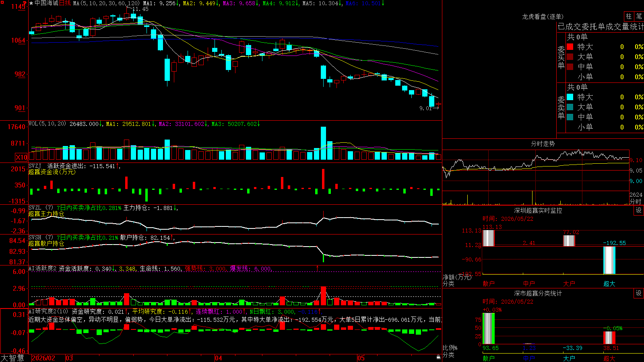Click the star icon before 中国海诚
The height and width of the screenshot is (362, 644).
tap(31, 3)
